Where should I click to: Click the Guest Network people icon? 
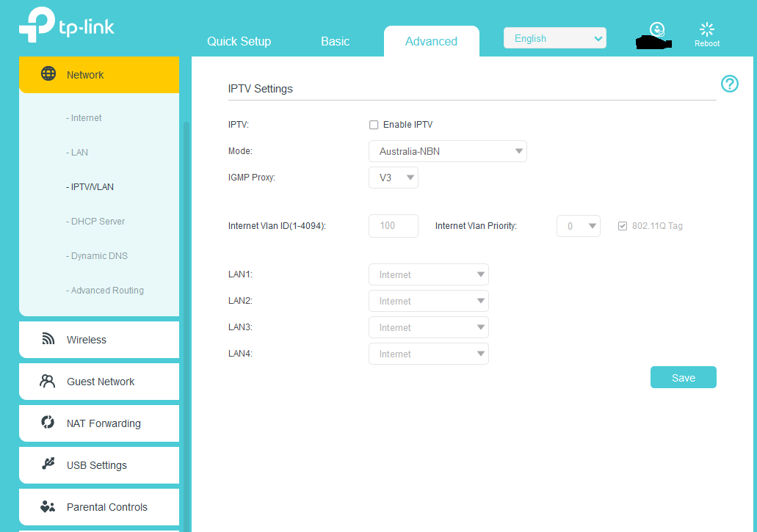tap(48, 381)
